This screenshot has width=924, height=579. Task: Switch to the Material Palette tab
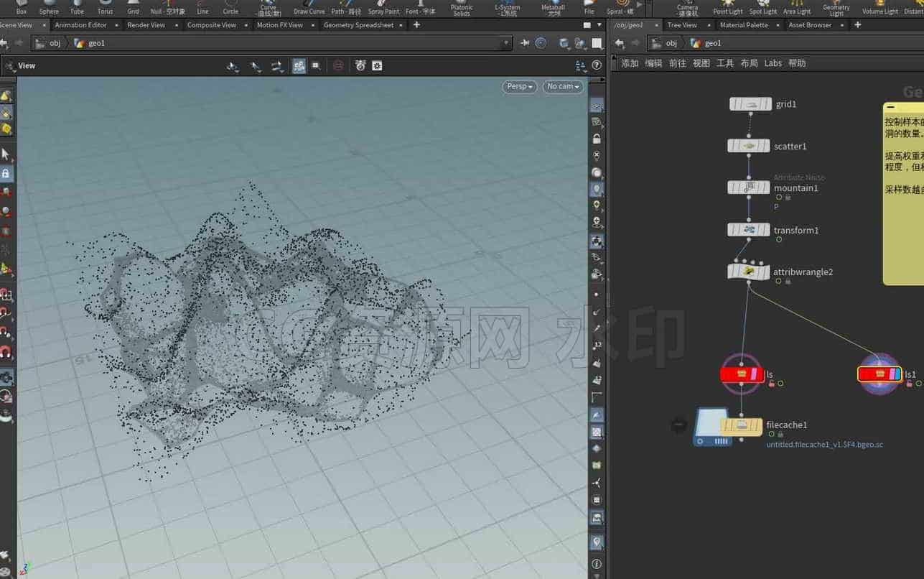click(743, 24)
